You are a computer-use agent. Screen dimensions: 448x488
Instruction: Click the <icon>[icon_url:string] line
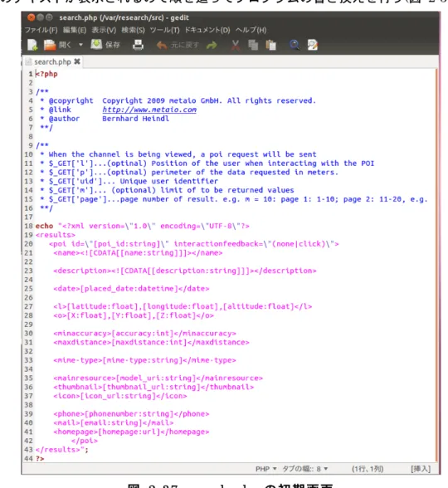pos(120,396)
